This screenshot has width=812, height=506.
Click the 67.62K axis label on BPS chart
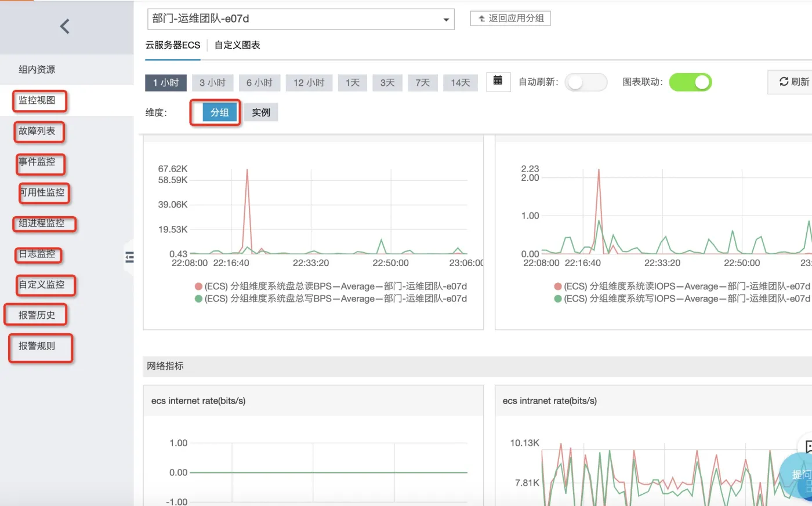173,169
